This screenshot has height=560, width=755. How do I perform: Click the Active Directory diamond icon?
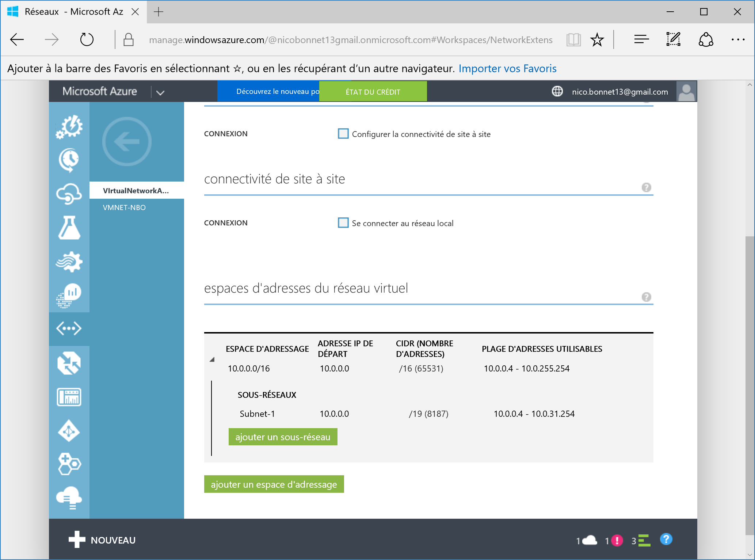[69, 431]
